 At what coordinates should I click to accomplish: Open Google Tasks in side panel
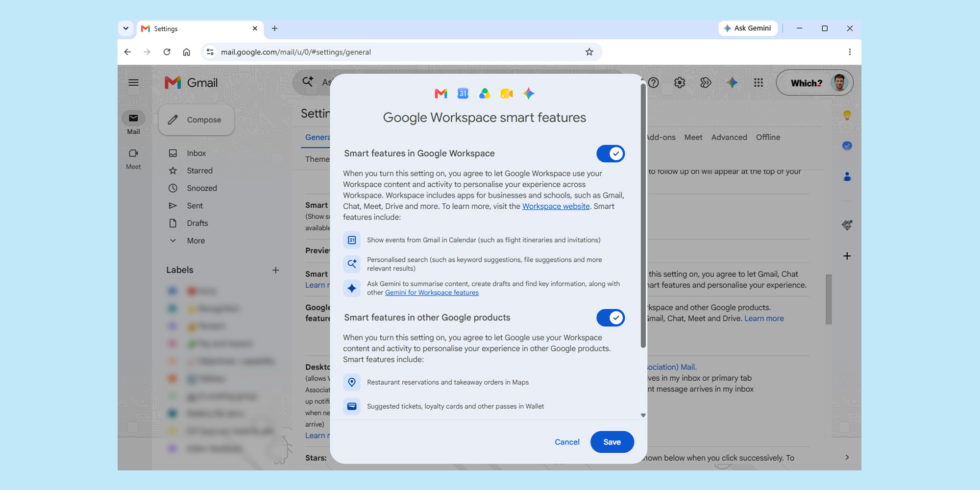pyautogui.click(x=847, y=146)
